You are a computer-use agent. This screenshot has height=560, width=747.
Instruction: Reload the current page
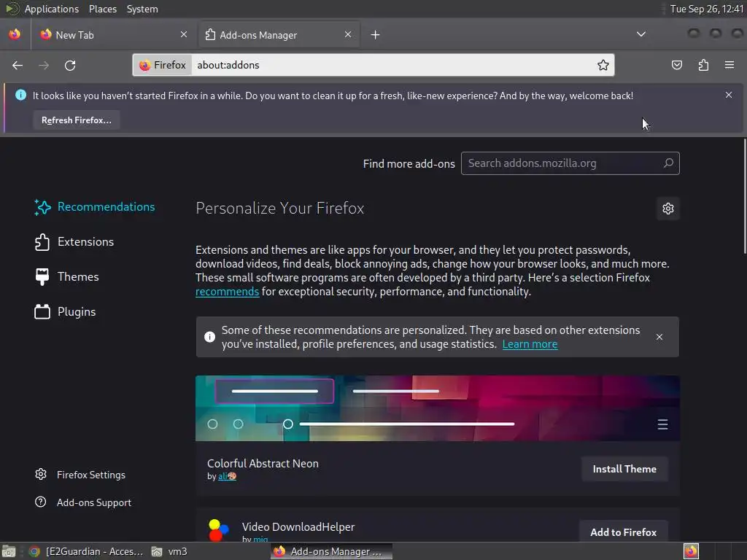click(x=70, y=65)
